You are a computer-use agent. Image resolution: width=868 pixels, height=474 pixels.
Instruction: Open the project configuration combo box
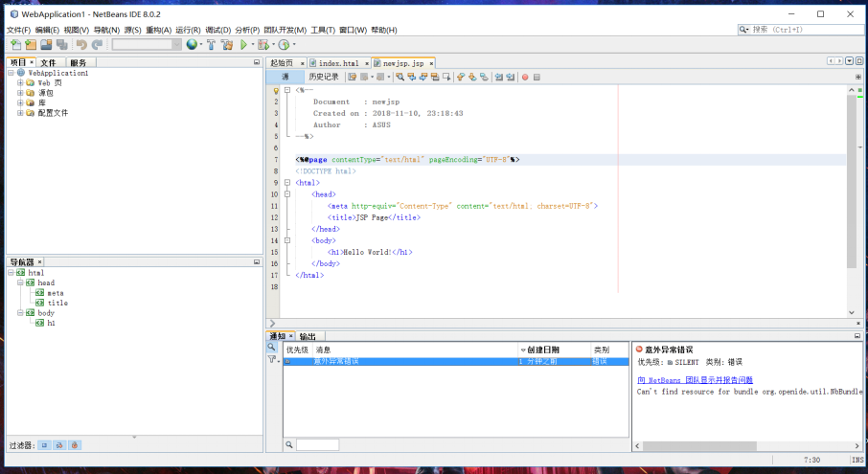click(x=147, y=45)
